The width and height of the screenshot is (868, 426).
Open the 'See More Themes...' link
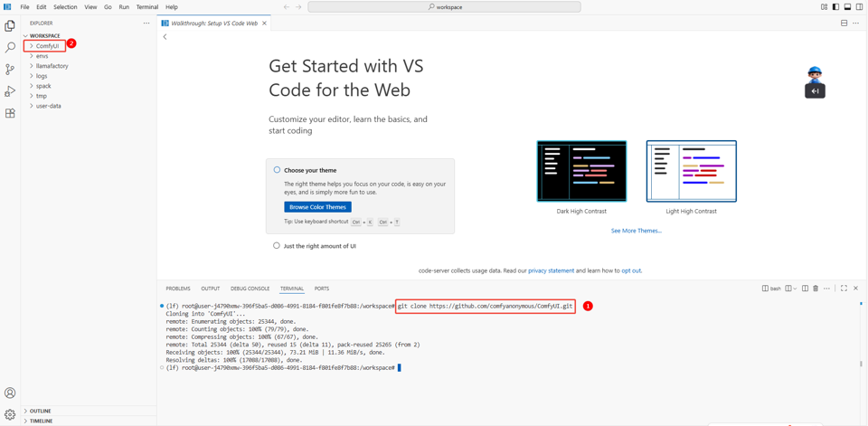pyautogui.click(x=636, y=231)
